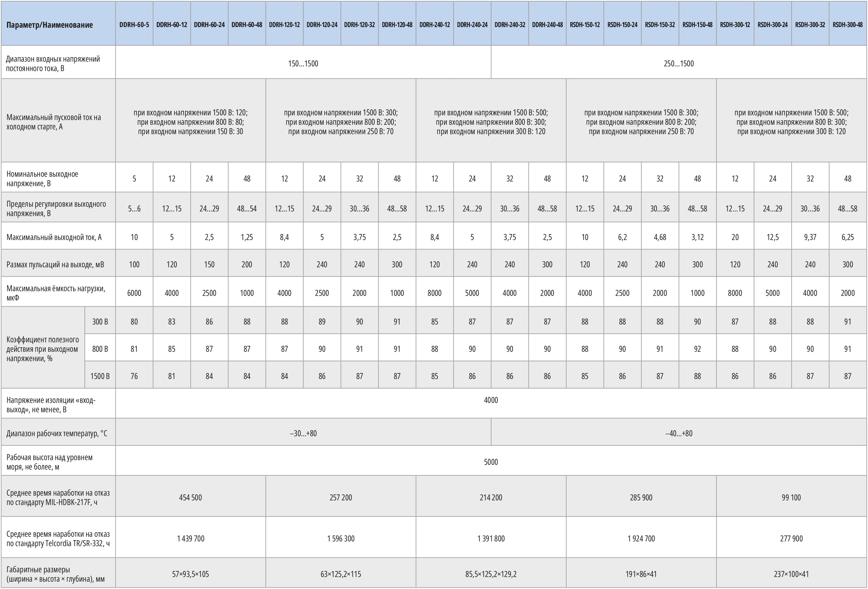The width and height of the screenshot is (868, 589).
Task: Click the '–30...+80' temperature range cell
Action: pyautogui.click(x=303, y=432)
